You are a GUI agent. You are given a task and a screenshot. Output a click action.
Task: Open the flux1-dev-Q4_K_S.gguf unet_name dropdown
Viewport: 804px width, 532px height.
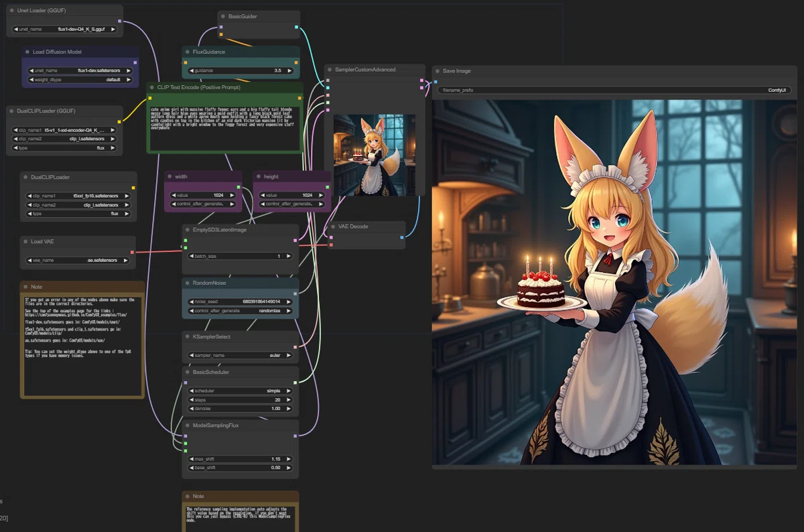(x=64, y=29)
